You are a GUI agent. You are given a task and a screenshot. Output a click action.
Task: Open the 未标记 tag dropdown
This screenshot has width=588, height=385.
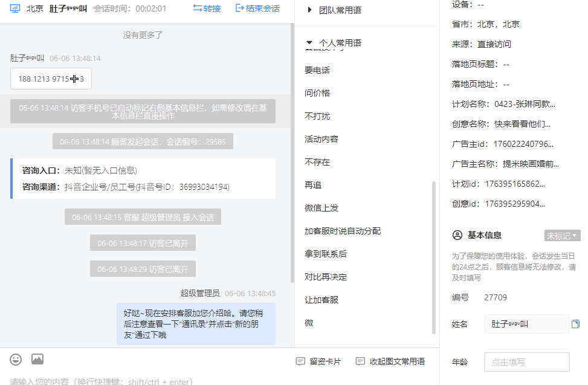click(562, 236)
